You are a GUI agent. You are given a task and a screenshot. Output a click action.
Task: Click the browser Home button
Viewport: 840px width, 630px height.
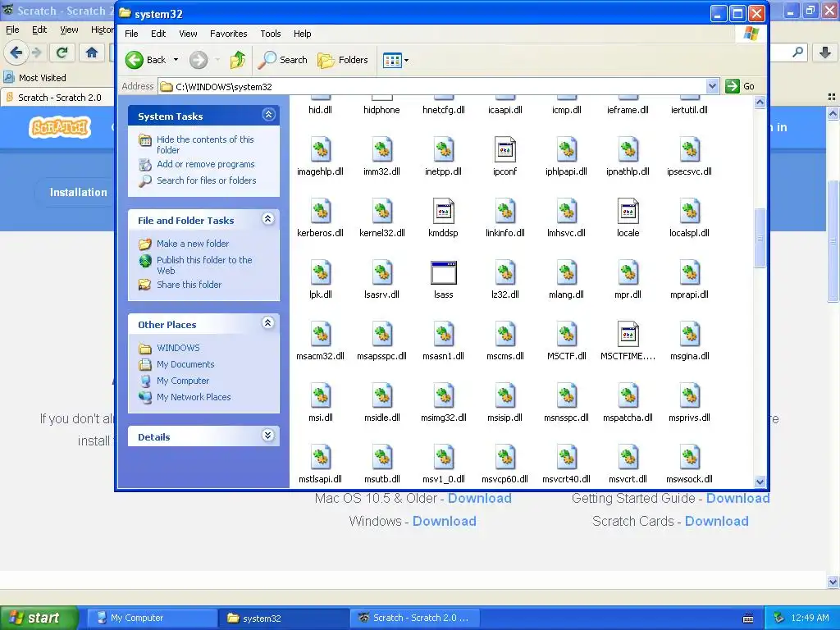tap(92, 52)
